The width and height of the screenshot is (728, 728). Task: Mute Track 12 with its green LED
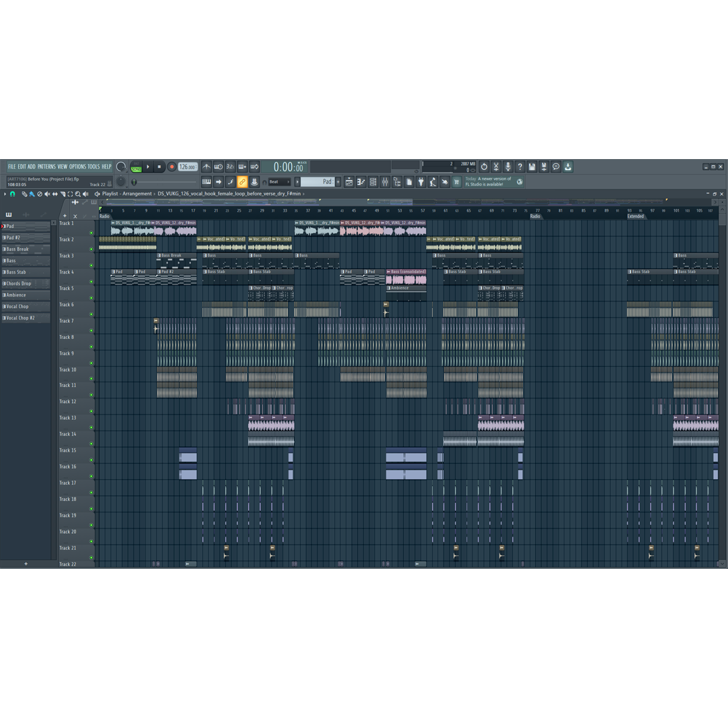click(x=92, y=411)
